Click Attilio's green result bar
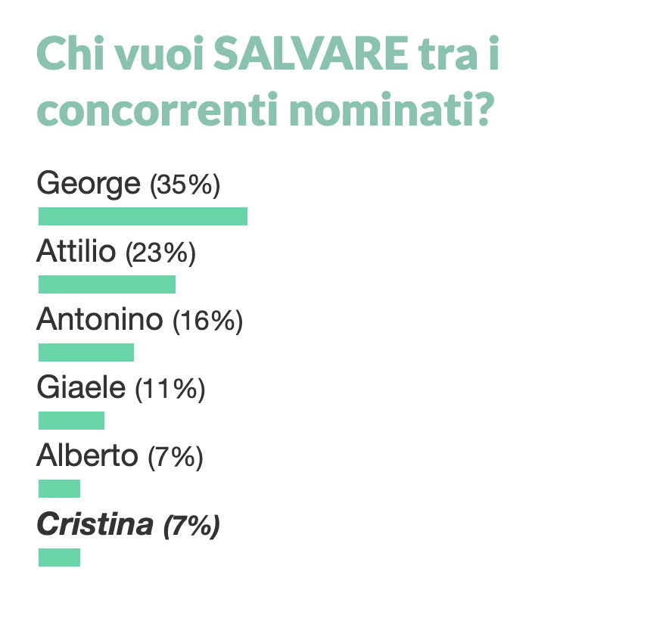 [x=107, y=284]
